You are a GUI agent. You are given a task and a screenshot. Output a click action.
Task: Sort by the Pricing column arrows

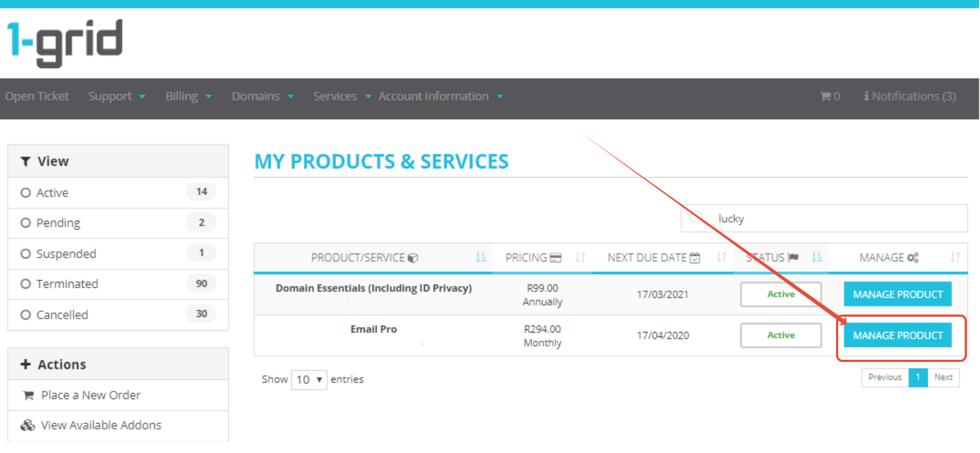580,257
